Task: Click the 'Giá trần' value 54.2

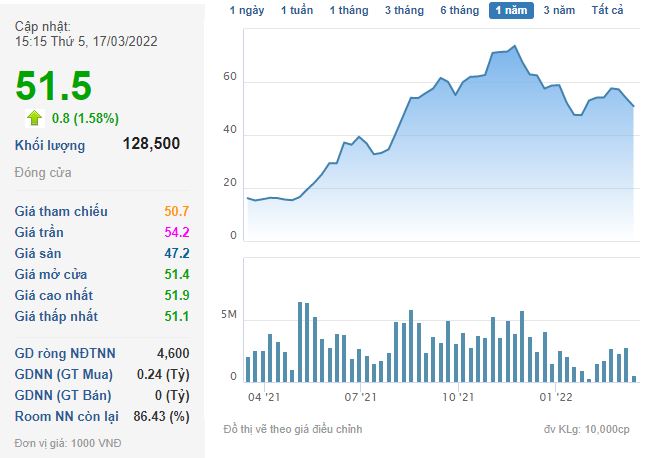Action: 177,231
